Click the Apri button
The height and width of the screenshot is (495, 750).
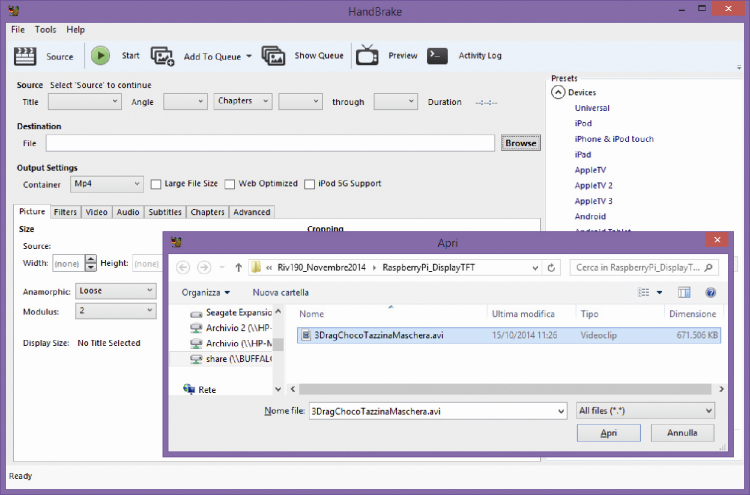(609, 433)
